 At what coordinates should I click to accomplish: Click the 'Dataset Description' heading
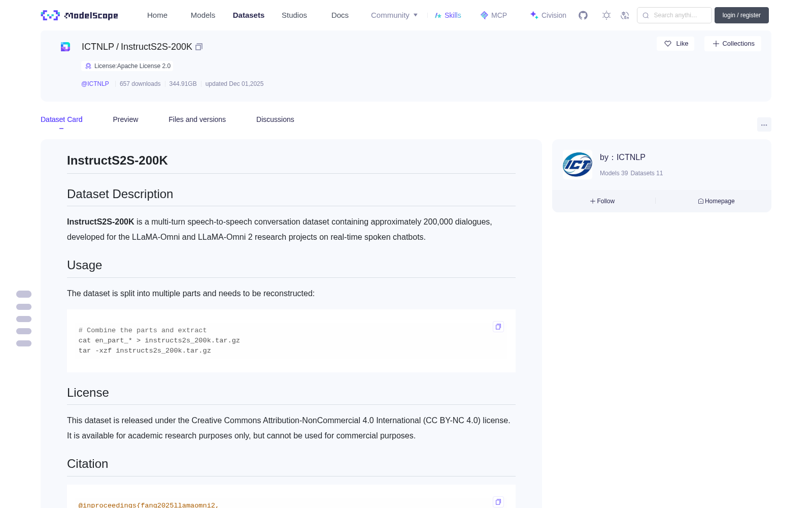120,194
